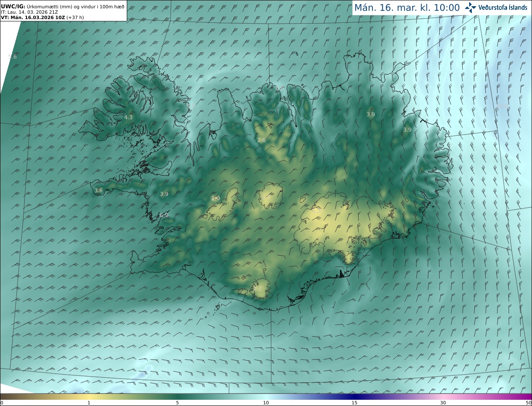Click color scale tick label 50
532x406 pixels.
click(x=528, y=403)
